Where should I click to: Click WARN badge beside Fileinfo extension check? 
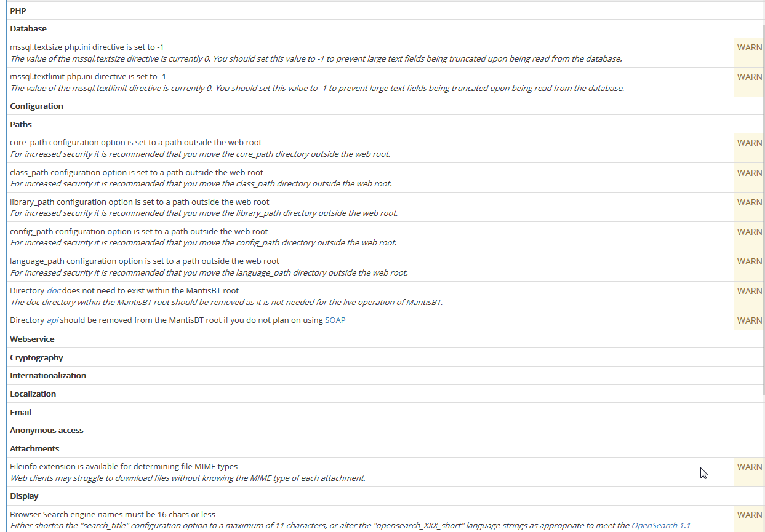point(749,467)
